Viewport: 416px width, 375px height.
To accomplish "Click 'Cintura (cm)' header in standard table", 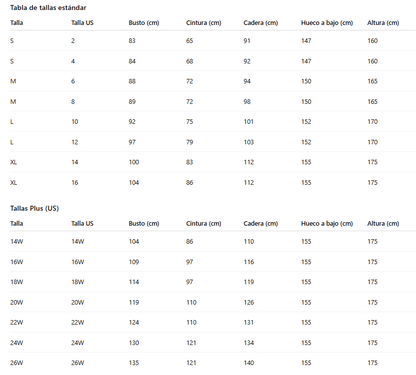I will tap(204, 23).
